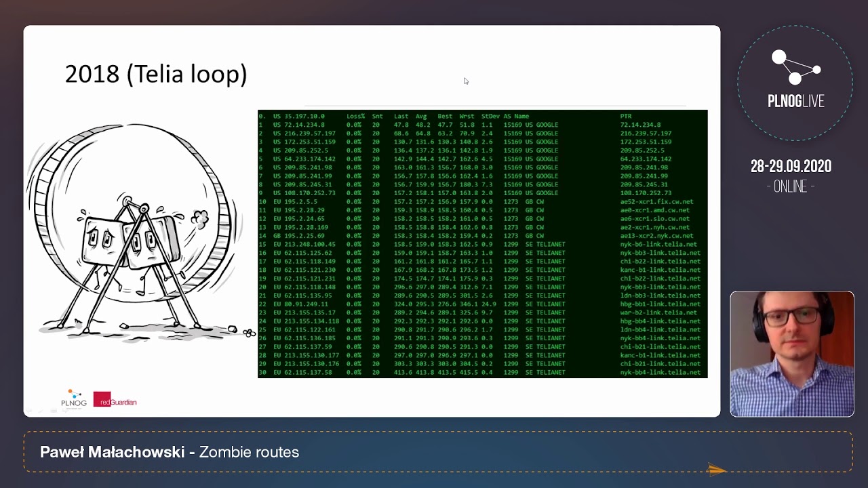The width and height of the screenshot is (868, 488).
Task: Click PTR name "ae2-xcr1.nyh.cw.net"
Action: coord(655,227)
